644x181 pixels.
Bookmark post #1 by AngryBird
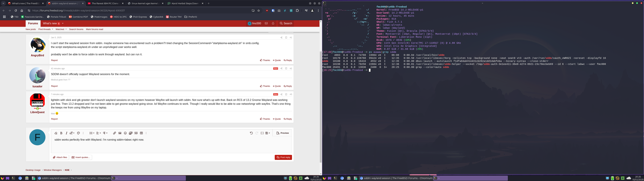[x=286, y=38]
